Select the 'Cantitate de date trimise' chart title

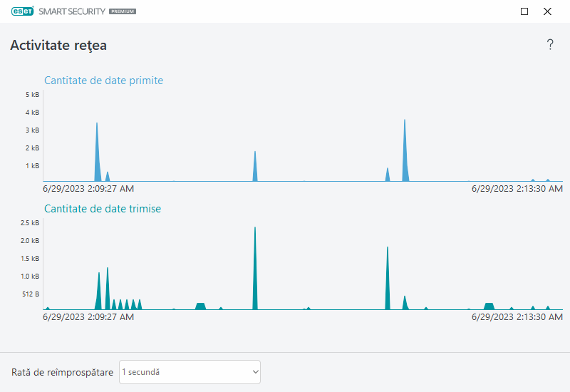tap(103, 209)
